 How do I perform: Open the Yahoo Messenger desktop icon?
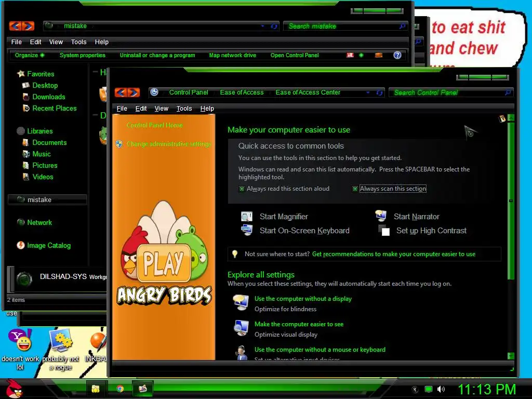pos(20,340)
